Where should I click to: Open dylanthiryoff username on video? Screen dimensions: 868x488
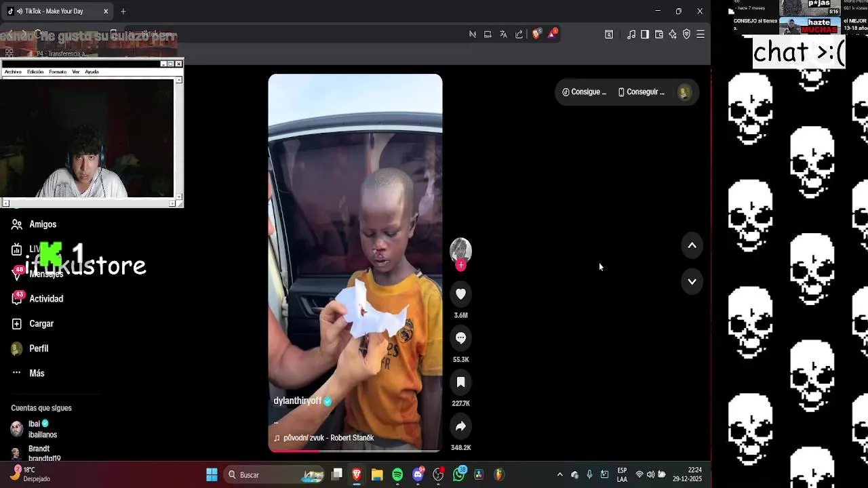coord(297,401)
